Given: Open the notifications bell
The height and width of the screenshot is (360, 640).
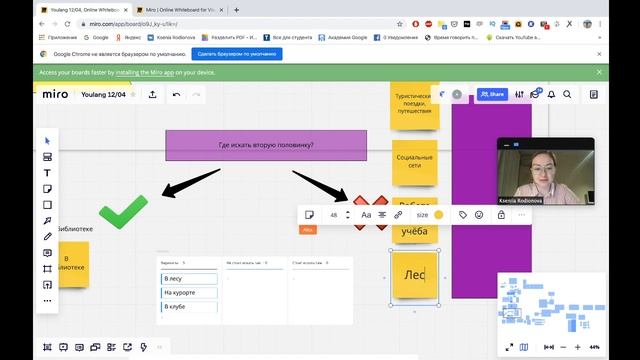Looking at the screenshot, I should pyautogui.click(x=551, y=94).
